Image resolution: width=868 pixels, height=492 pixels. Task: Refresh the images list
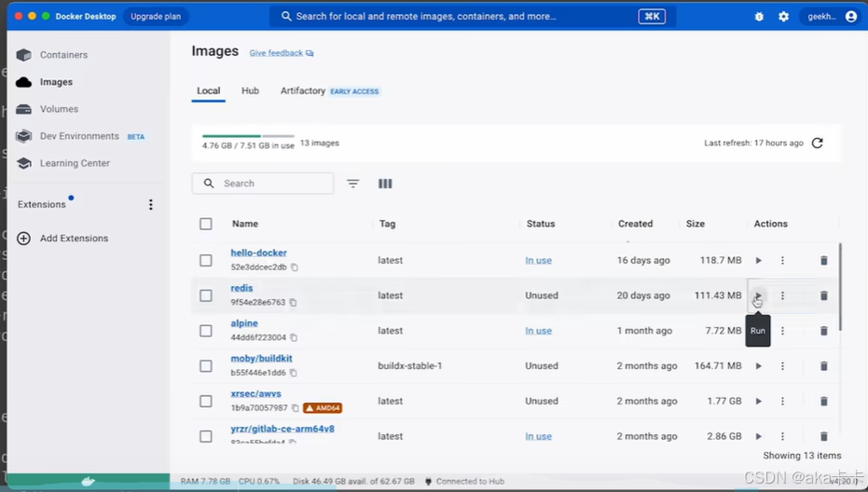(x=817, y=143)
